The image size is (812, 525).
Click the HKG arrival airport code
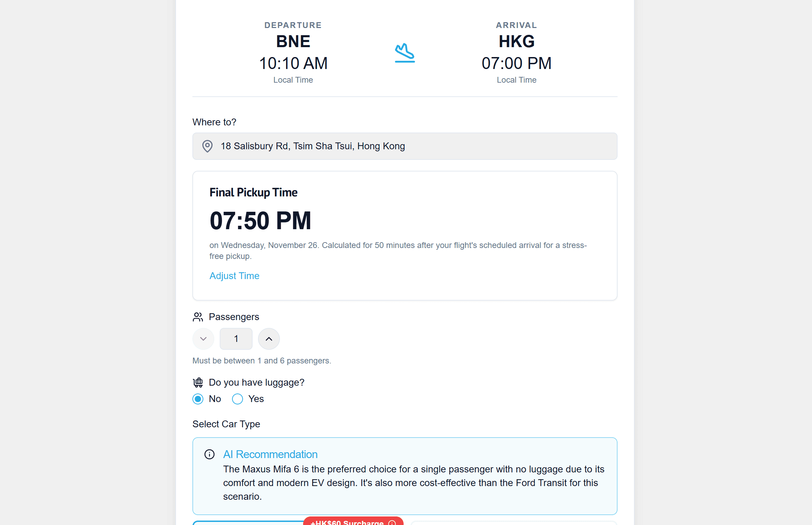[517, 42]
